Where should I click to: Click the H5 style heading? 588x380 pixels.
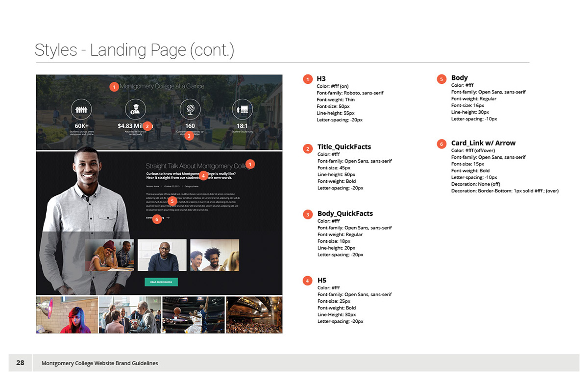(321, 281)
